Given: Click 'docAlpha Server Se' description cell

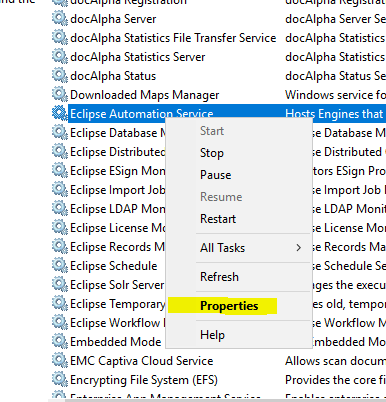Looking at the screenshot, I should [x=335, y=19].
